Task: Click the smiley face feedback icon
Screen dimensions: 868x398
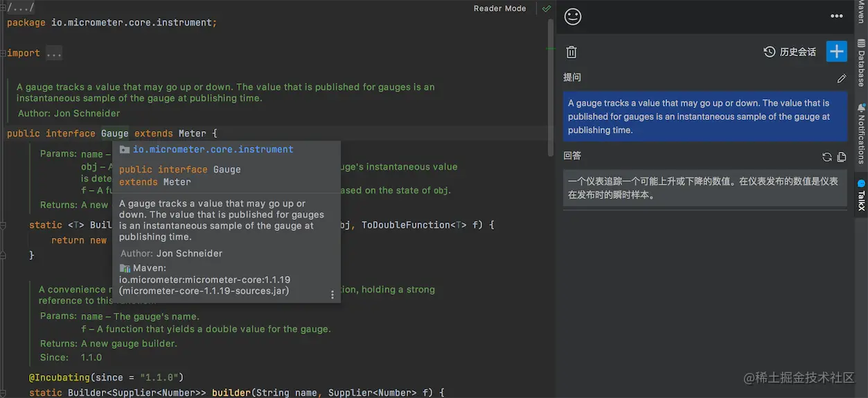Action: click(573, 16)
